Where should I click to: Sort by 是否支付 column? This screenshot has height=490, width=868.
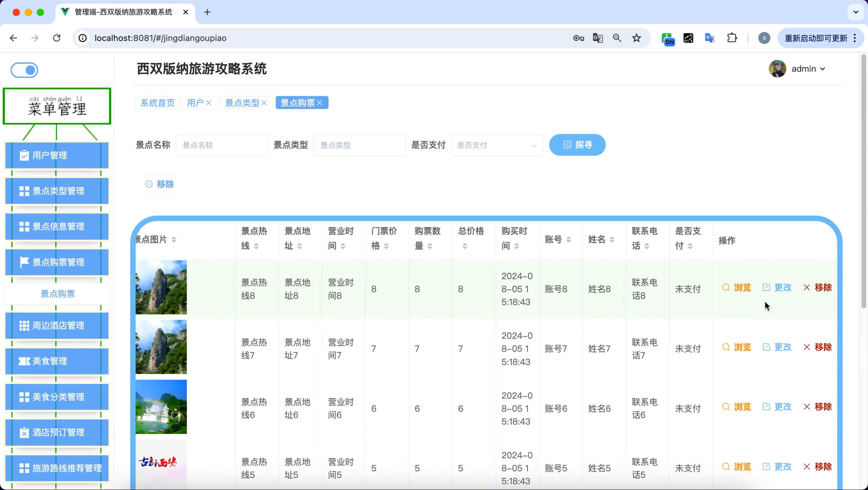pos(690,246)
